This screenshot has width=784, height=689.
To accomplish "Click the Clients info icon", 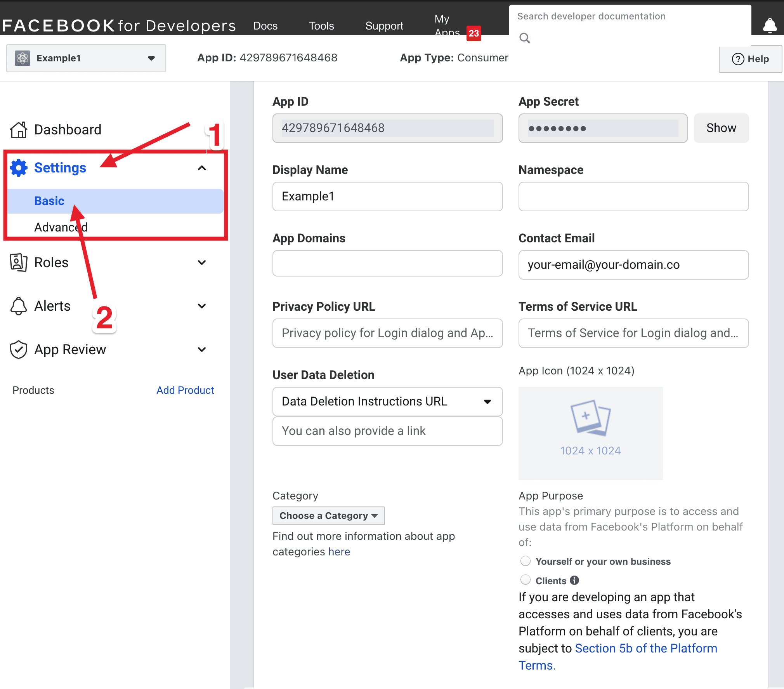I will click(574, 580).
